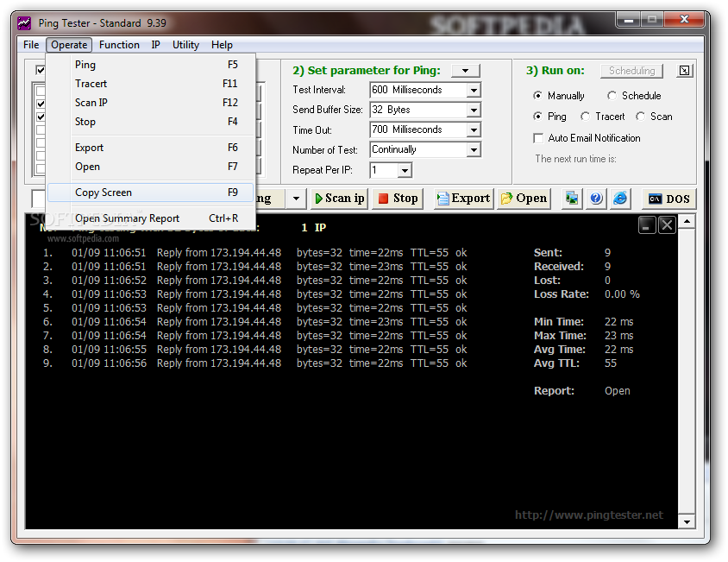
Task: Open the Number of Test dropdown
Action: 474,149
